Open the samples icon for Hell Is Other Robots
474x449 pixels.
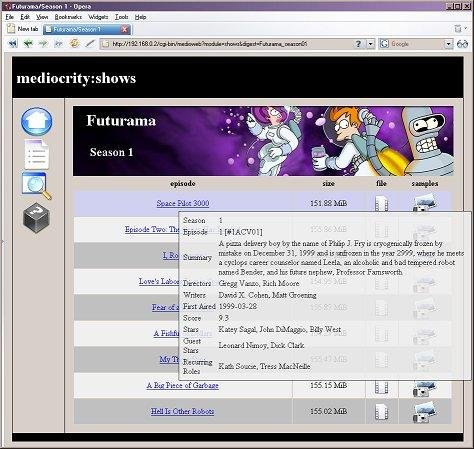coord(424,412)
